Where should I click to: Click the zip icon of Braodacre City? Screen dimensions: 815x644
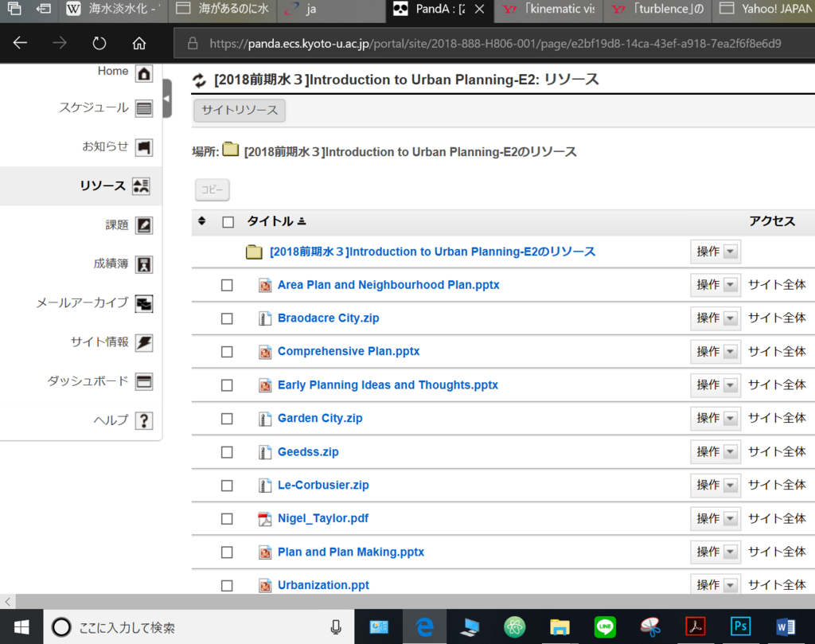[x=265, y=318]
